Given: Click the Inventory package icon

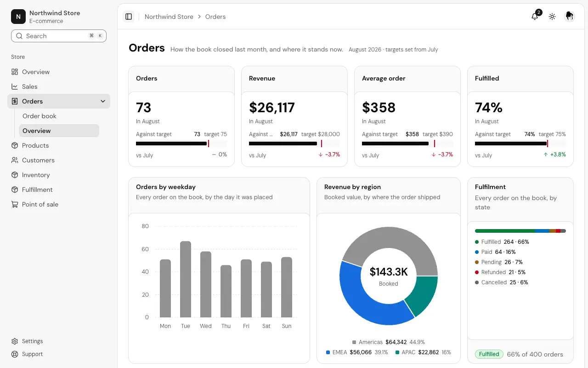Looking at the screenshot, I should (x=15, y=175).
